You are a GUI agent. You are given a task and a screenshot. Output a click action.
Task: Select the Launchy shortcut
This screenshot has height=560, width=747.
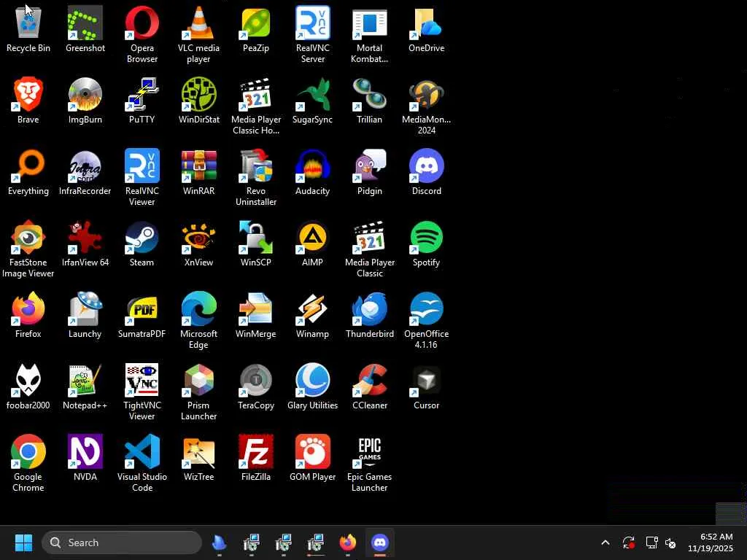pyautogui.click(x=85, y=308)
